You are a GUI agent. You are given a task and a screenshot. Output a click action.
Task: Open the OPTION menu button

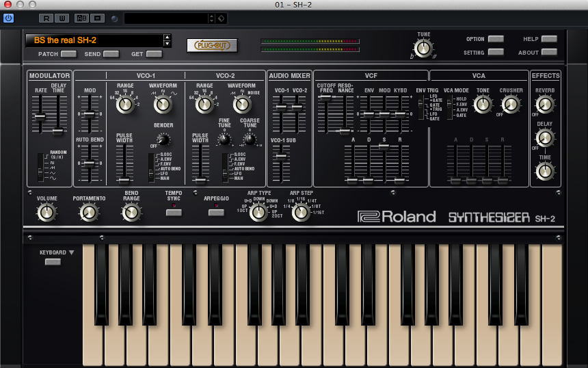pyautogui.click(x=496, y=38)
